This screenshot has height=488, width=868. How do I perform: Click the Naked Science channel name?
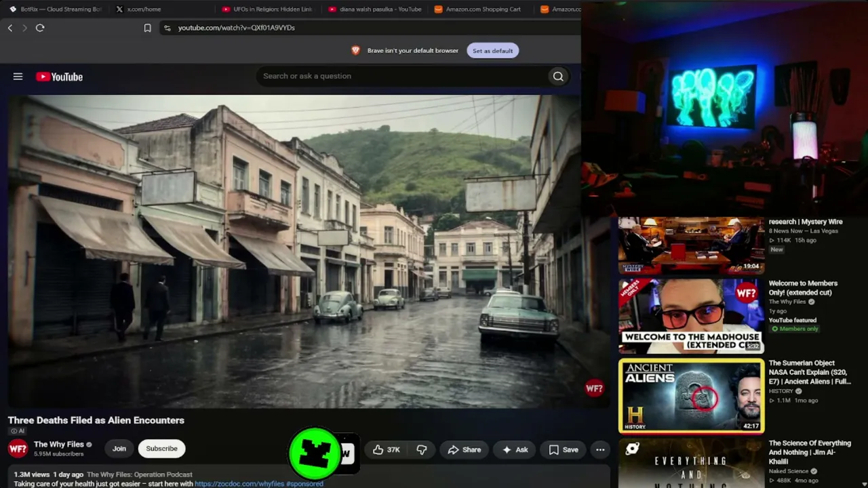(789, 471)
